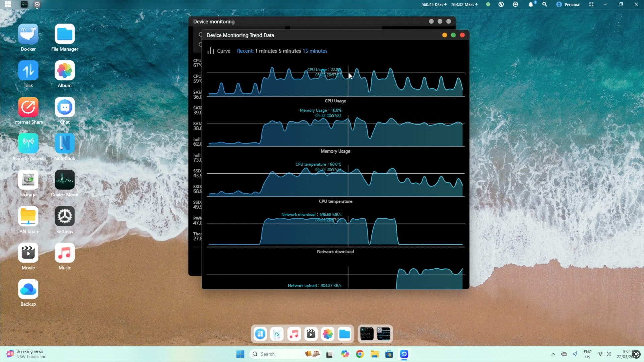Click the search magnifier in top bar
Image resolution: width=644 pixels, height=362 pixels.
pos(545,5)
